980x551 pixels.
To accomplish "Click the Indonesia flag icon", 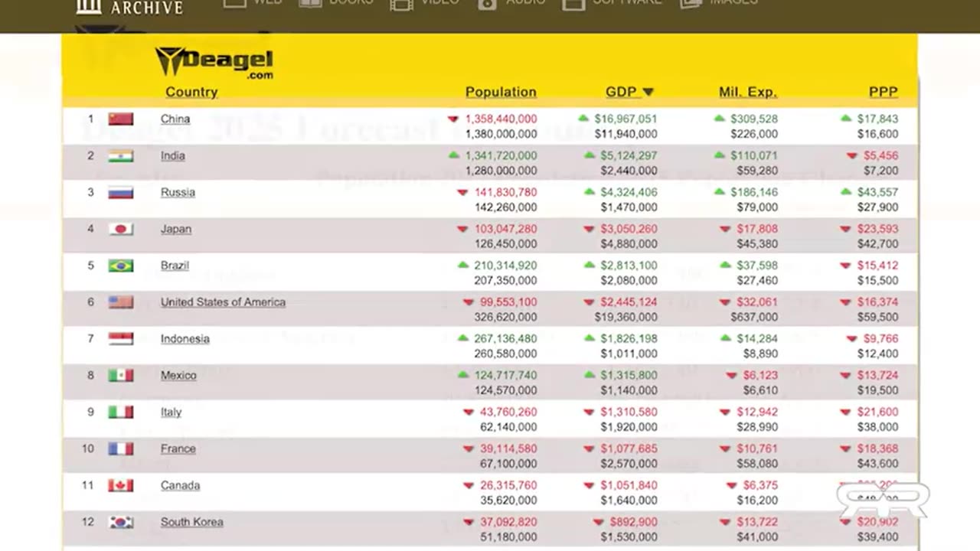I will (121, 338).
